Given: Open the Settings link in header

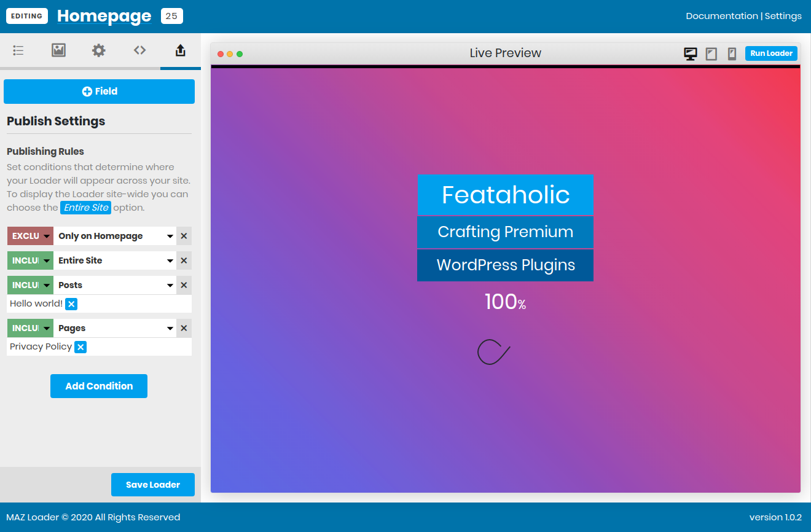Looking at the screenshot, I should click(783, 16).
